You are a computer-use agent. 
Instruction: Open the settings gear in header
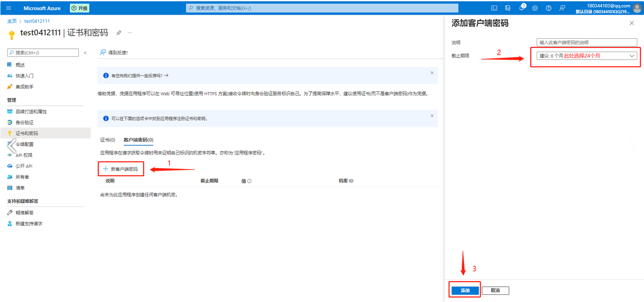pyautogui.click(x=535, y=8)
